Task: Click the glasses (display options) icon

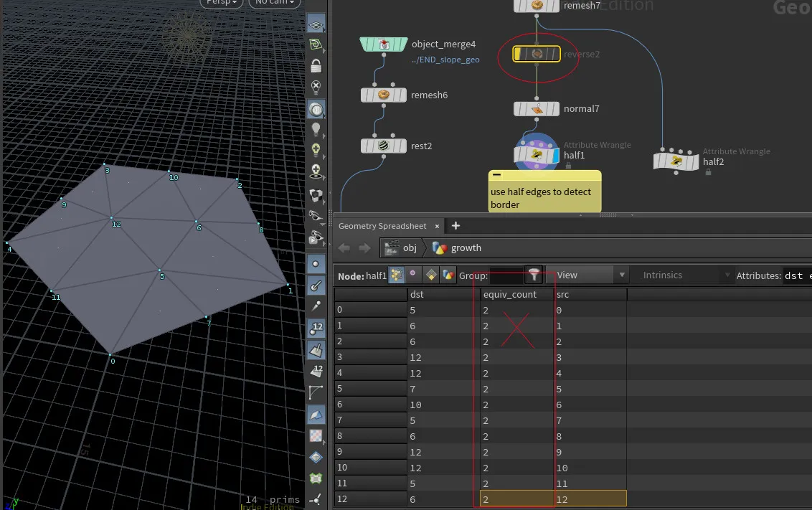Action: (316, 216)
